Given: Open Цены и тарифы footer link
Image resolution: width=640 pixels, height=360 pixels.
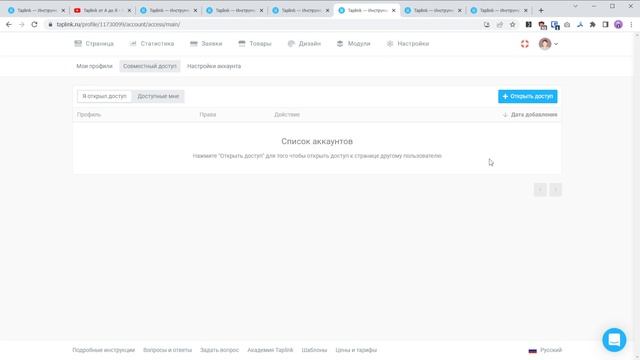Looking at the screenshot, I should tap(356, 350).
